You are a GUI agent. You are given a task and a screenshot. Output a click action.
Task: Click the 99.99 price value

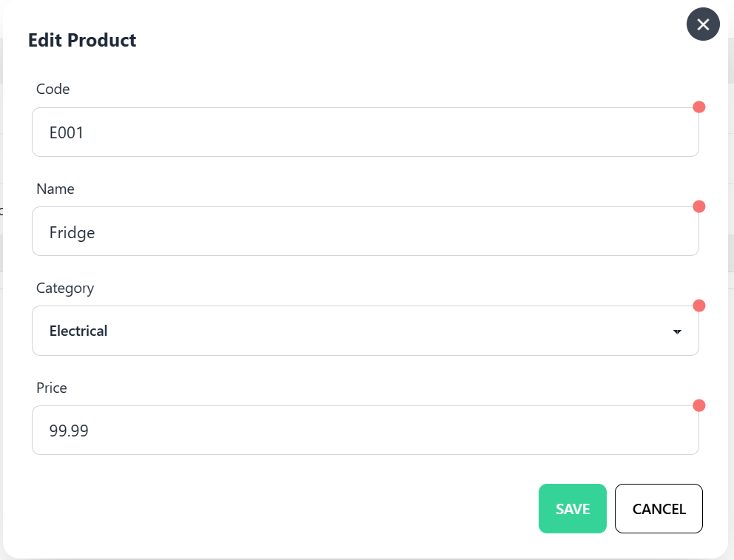(x=69, y=431)
